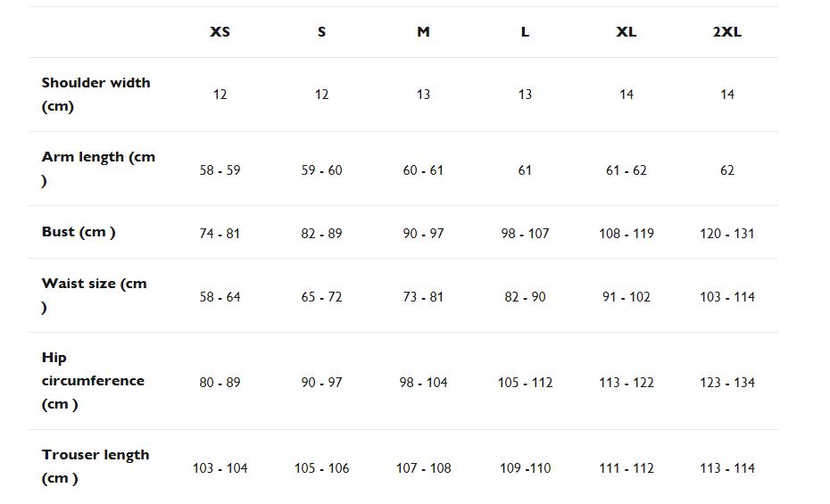Select the XL bust value 108 - 119
Viewport: 830px width, 504px height.
tap(627, 234)
